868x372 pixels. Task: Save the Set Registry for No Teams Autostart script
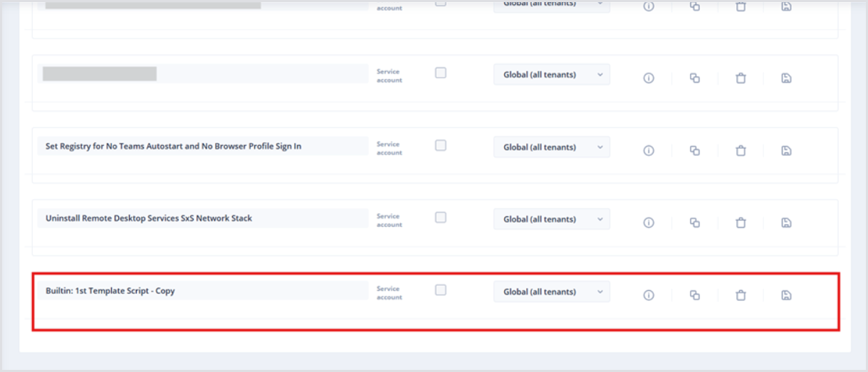[x=786, y=151]
